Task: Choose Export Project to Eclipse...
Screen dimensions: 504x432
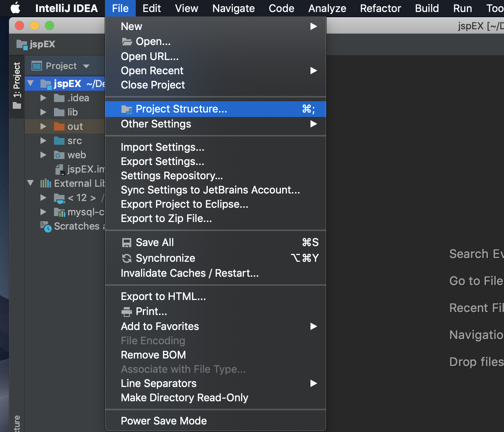Action: click(x=216, y=204)
